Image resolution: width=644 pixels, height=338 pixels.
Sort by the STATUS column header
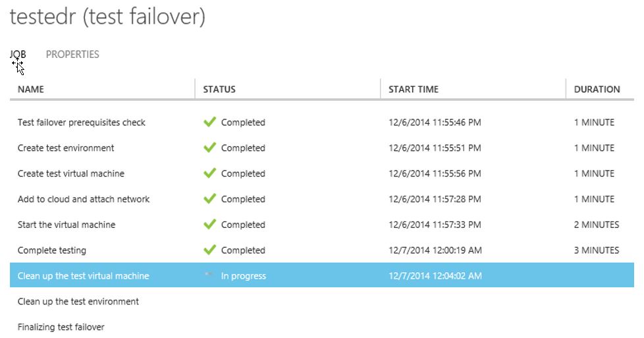pos(219,89)
